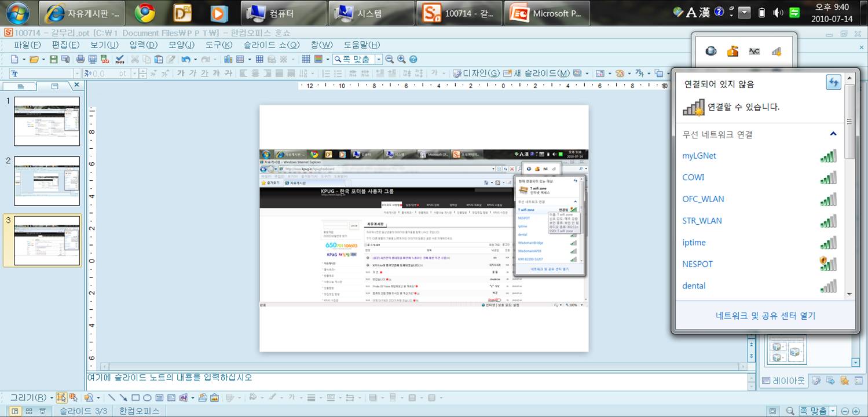The image size is (868, 417).
Task: Open the 레이아웃 panel tab
Action: pos(782,381)
